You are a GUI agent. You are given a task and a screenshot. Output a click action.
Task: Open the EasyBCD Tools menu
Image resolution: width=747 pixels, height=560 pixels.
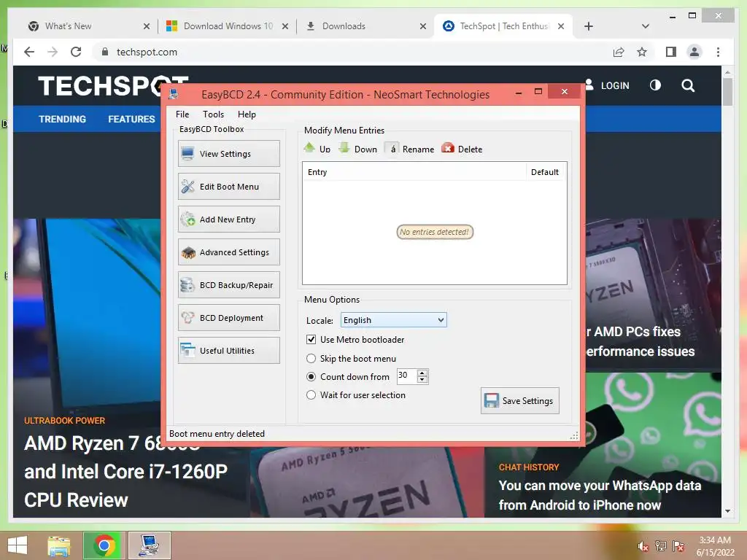(213, 114)
